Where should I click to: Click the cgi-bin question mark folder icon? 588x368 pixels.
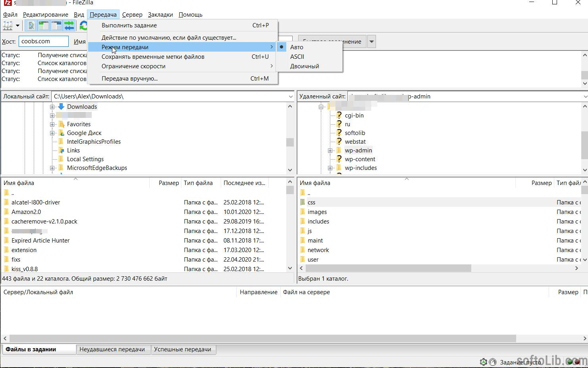(339, 115)
